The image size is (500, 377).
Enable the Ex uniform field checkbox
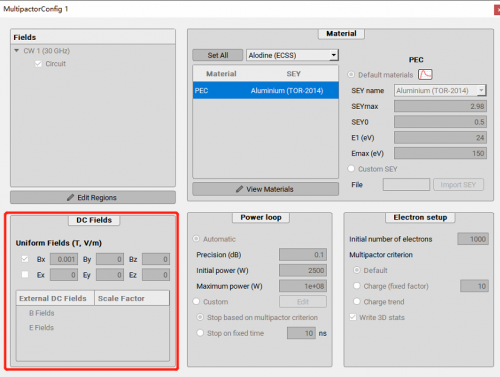(x=25, y=275)
